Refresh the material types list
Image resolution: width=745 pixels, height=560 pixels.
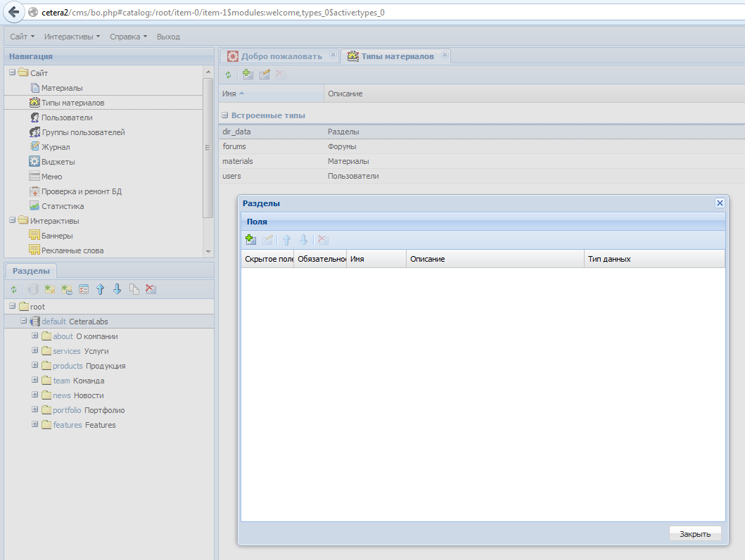pos(228,75)
